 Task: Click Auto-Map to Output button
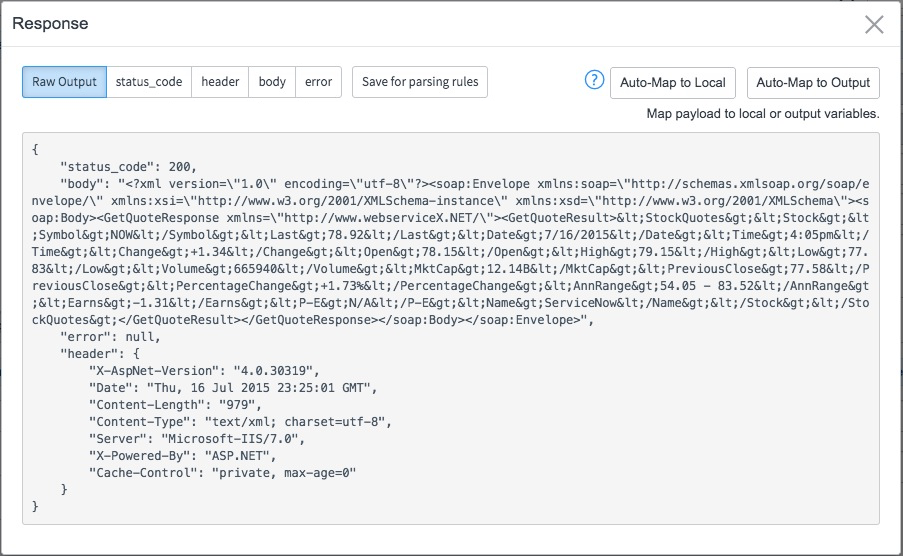point(813,83)
